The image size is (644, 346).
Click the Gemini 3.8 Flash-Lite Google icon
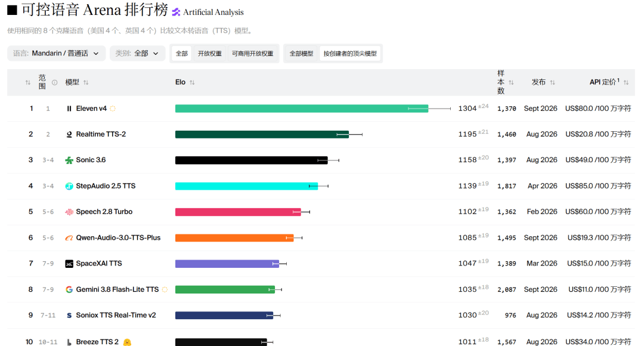click(69, 290)
